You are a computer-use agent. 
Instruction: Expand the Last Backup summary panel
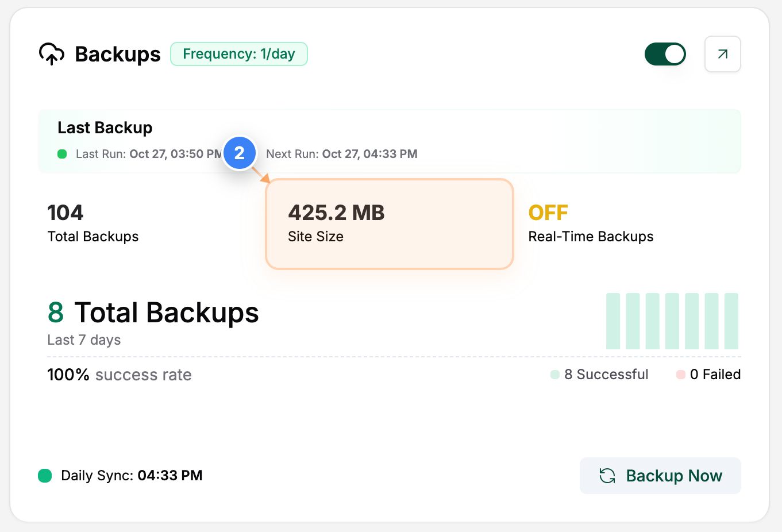pos(390,141)
